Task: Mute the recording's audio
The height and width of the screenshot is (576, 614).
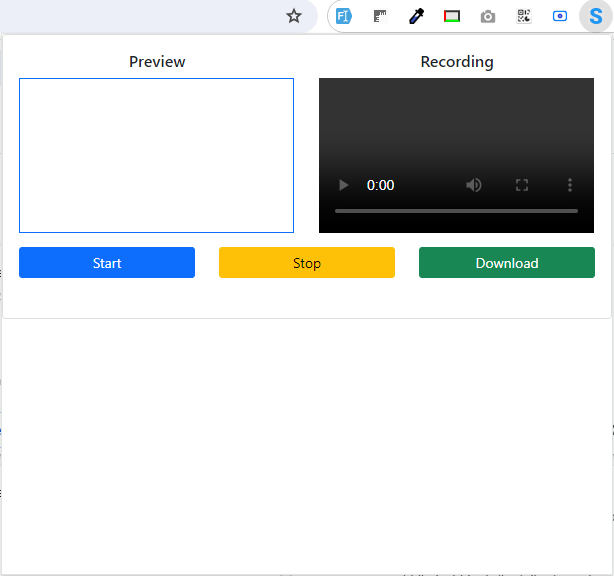Action: click(474, 185)
